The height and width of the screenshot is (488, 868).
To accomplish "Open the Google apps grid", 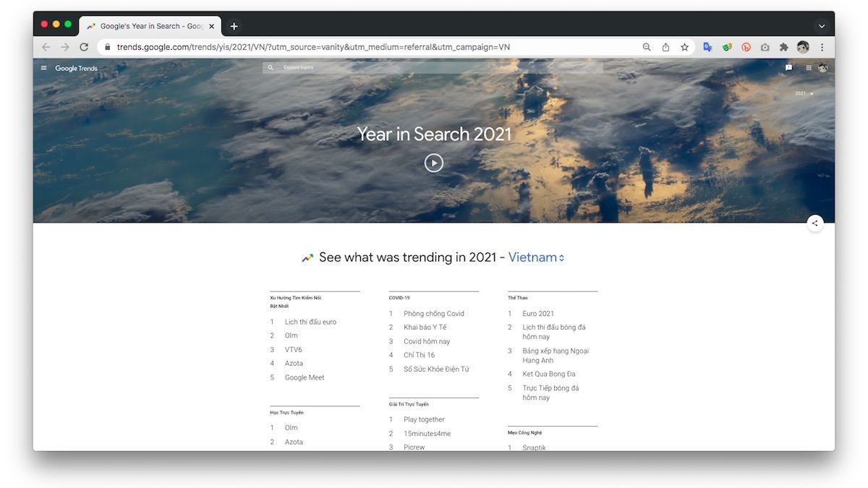I will click(x=808, y=68).
